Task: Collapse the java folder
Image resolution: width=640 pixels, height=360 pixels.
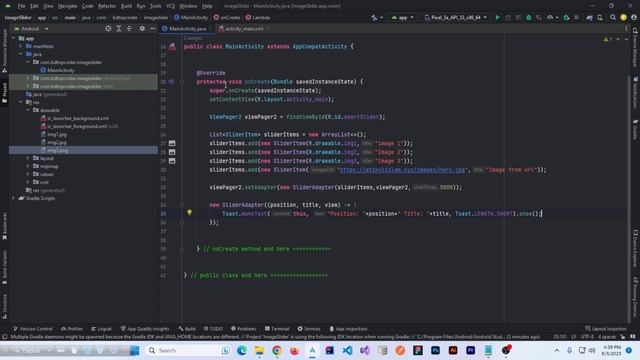Action: coord(21,54)
